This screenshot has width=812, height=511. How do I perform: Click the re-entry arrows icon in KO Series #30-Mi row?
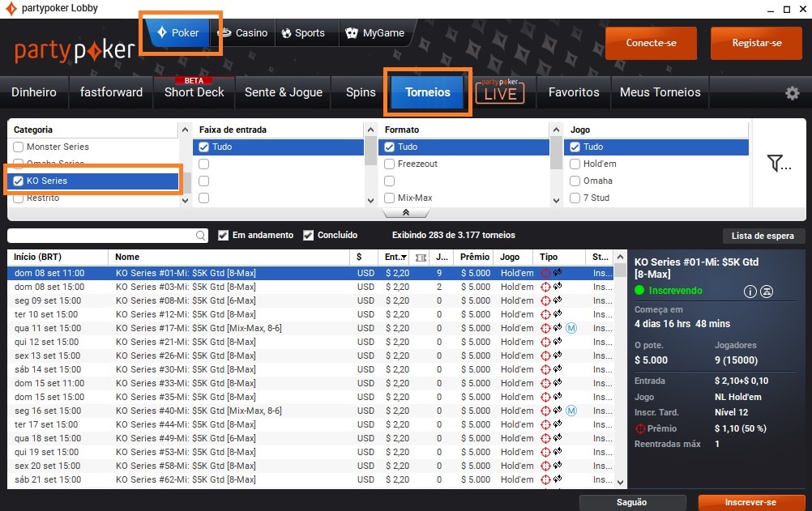(x=558, y=368)
